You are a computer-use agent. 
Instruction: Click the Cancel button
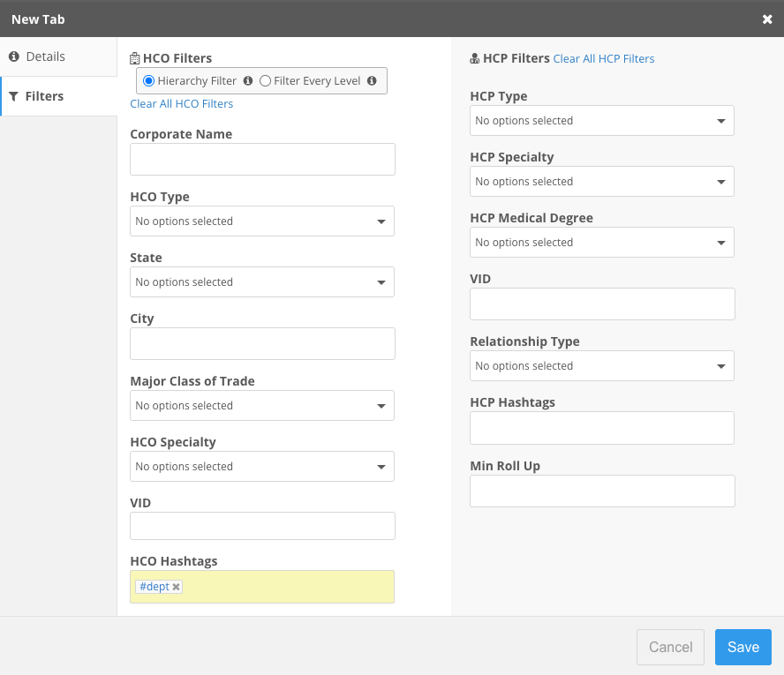tap(670, 647)
